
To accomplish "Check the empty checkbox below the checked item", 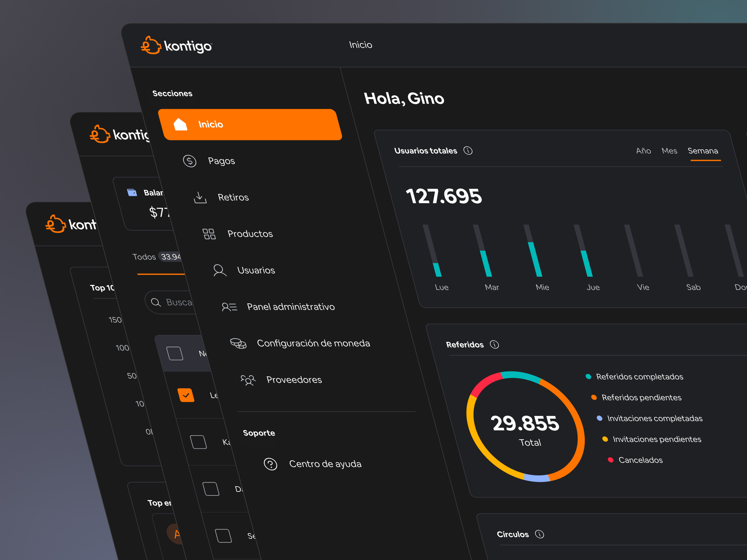I will [x=199, y=442].
